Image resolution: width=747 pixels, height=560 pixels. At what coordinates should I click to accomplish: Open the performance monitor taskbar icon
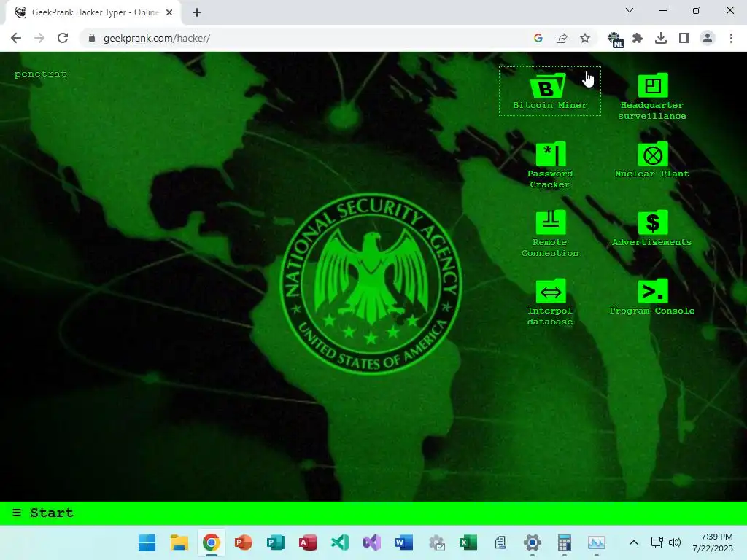click(597, 542)
